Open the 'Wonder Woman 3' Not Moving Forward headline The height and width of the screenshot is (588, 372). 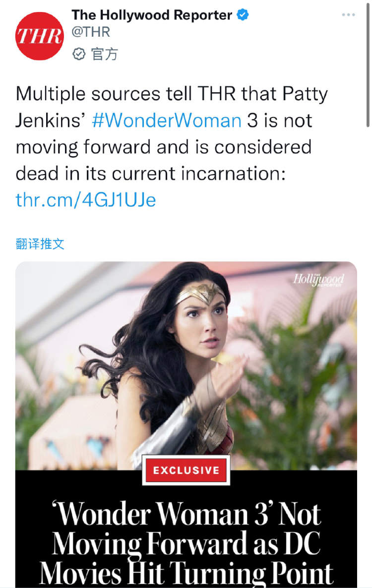(186, 543)
